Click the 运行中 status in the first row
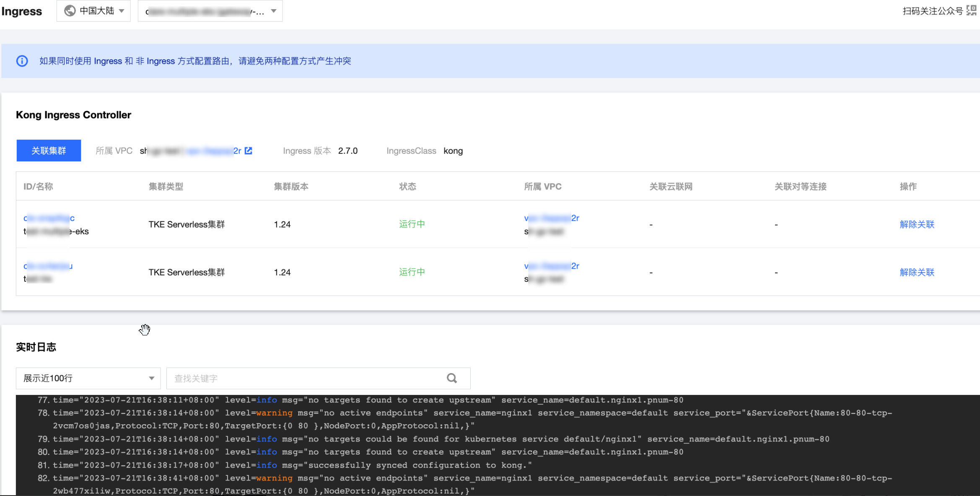 point(412,224)
